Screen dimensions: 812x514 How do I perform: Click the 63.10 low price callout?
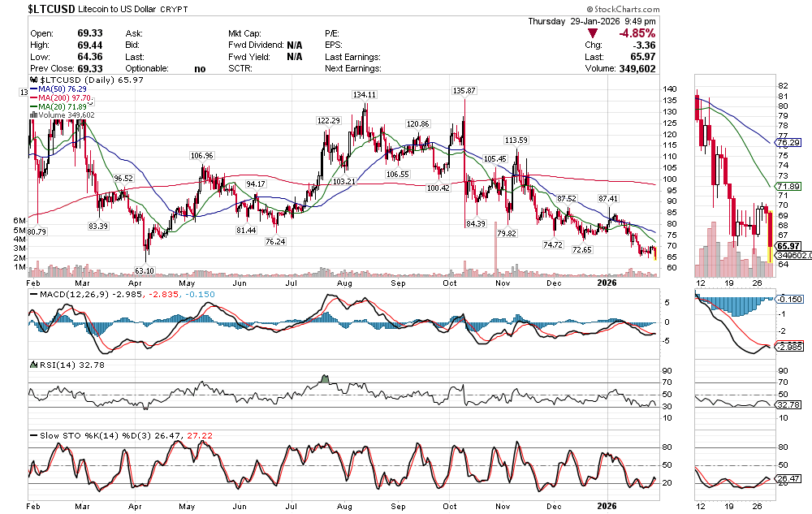(x=145, y=270)
